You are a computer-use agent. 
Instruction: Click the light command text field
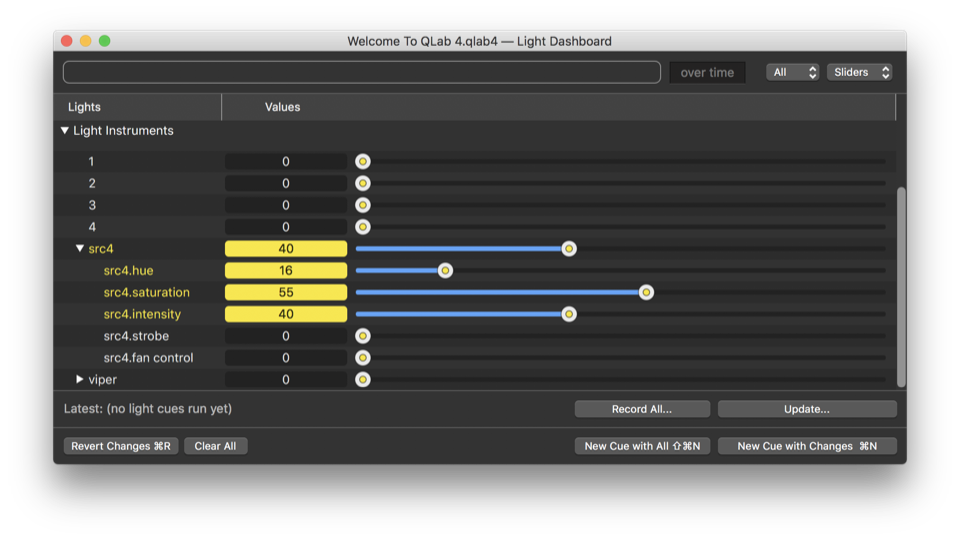(361, 72)
